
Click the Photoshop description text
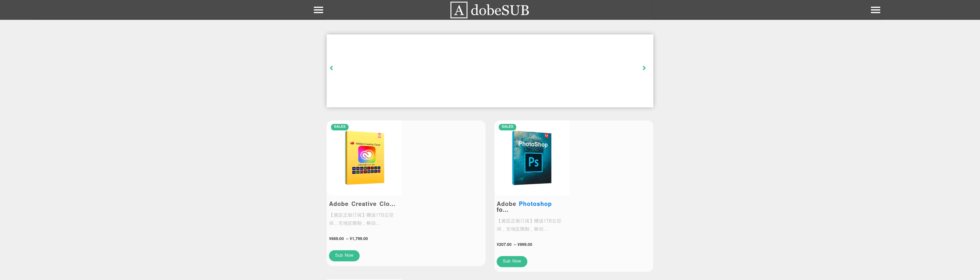[529, 225]
